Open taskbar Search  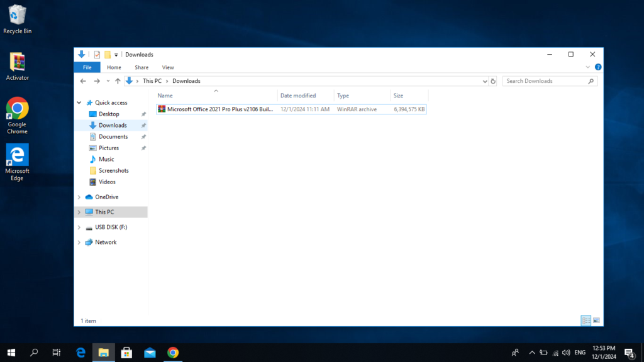[34, 353]
